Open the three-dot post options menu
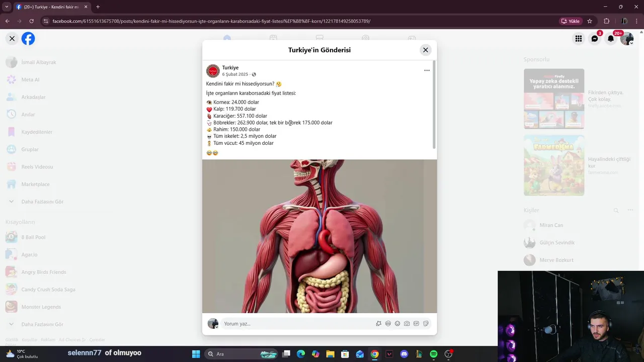The width and height of the screenshot is (644, 362). [427, 70]
